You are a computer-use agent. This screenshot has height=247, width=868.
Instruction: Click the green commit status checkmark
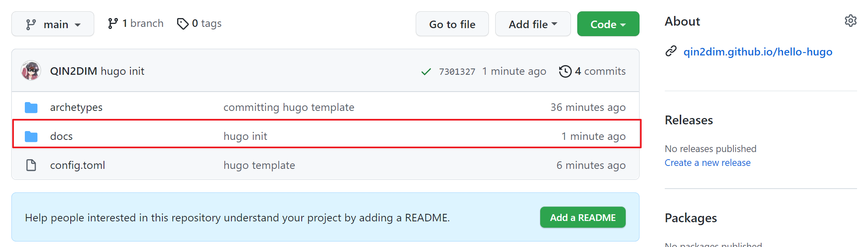coord(426,71)
